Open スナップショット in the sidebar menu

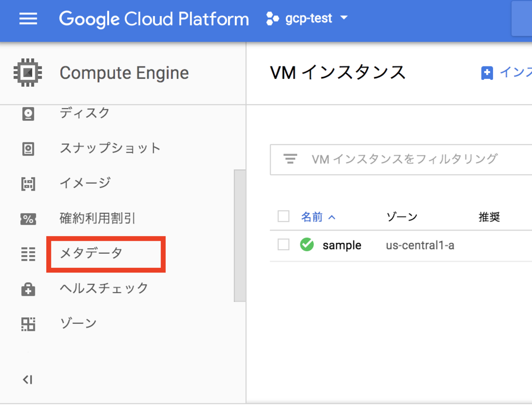click(x=110, y=148)
